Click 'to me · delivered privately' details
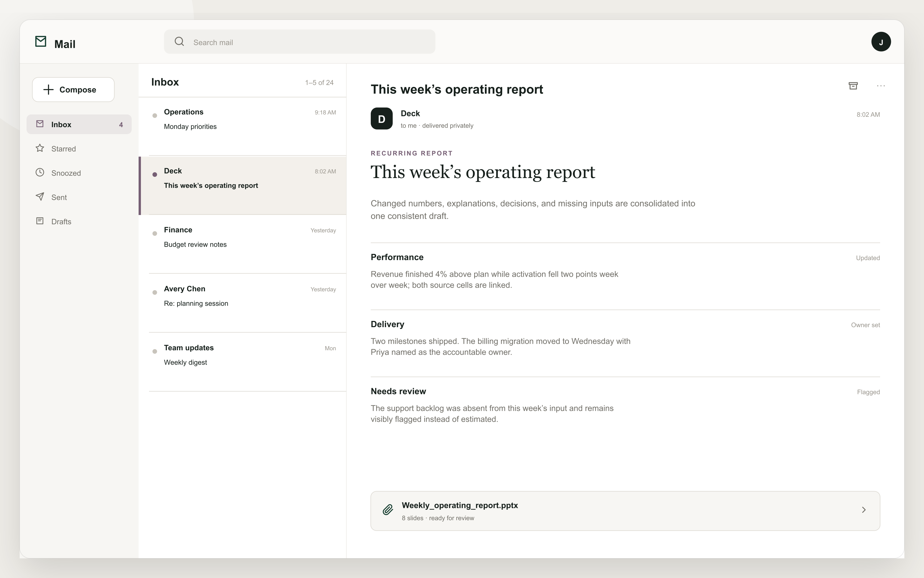Screen dimensions: 924x578 click(x=437, y=126)
